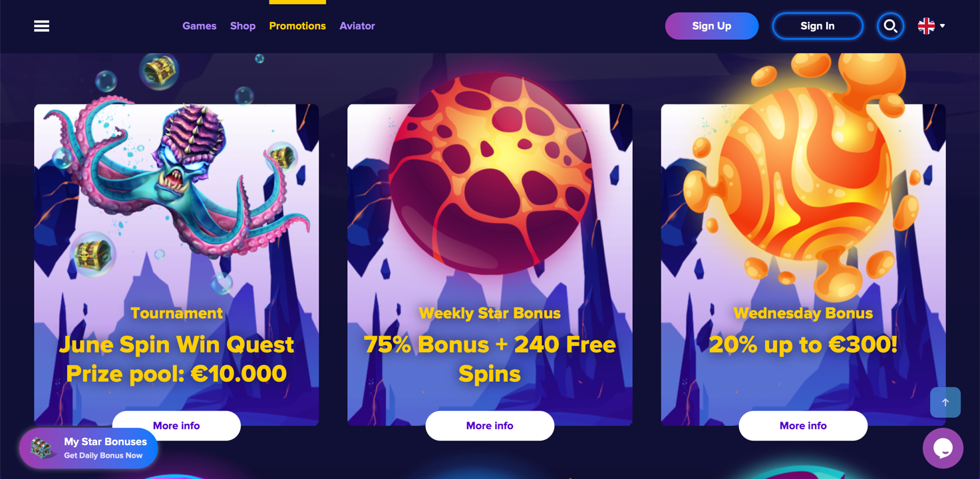Open the live chat bubble icon

(943, 448)
